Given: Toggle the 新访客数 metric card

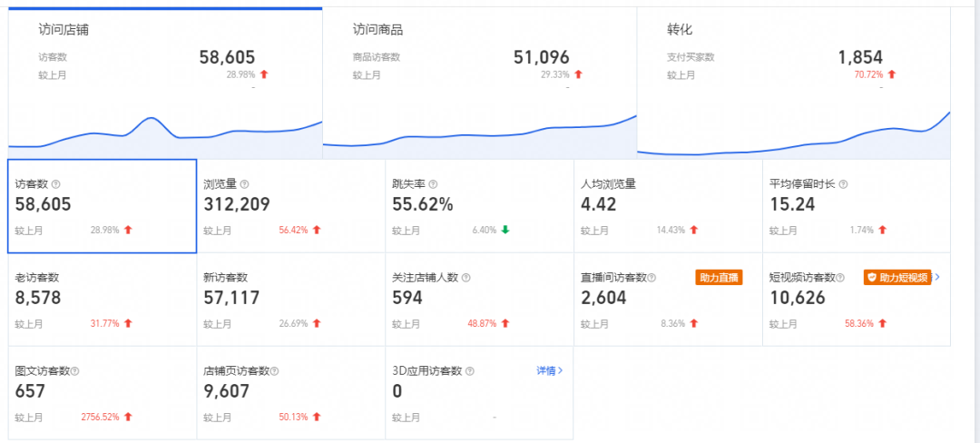Looking at the screenshot, I should coord(290,300).
